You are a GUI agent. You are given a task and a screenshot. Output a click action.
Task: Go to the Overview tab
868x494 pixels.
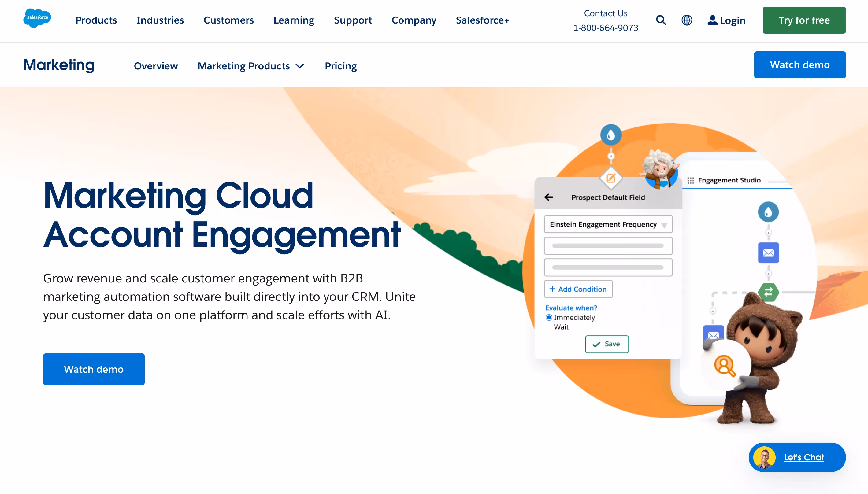(x=156, y=66)
